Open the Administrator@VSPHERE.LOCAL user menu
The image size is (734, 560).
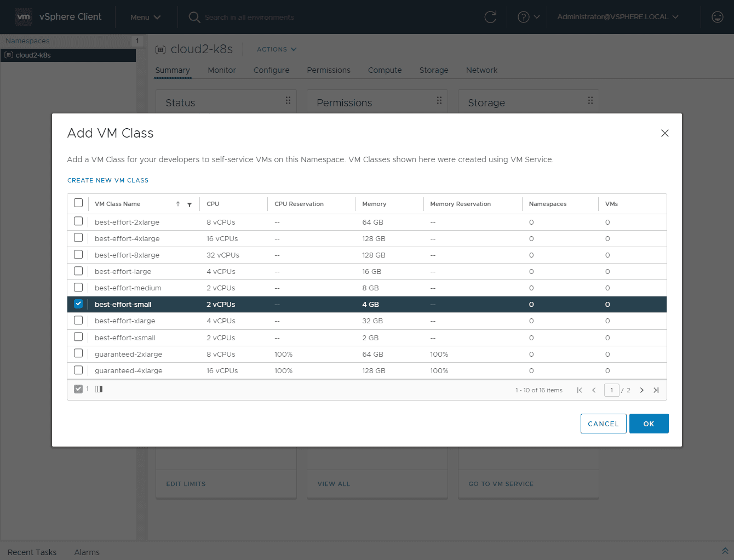[618, 17]
